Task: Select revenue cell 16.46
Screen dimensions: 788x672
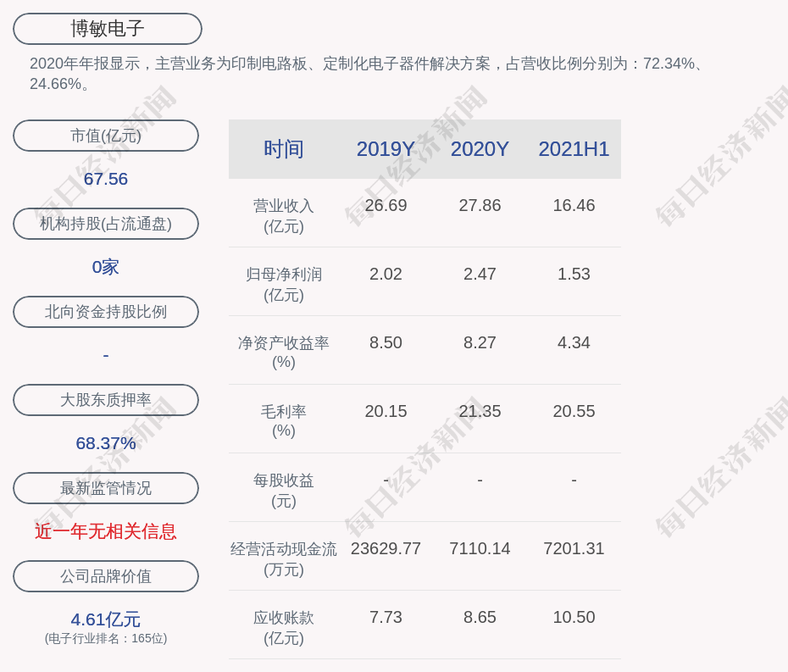Action: pos(574,206)
